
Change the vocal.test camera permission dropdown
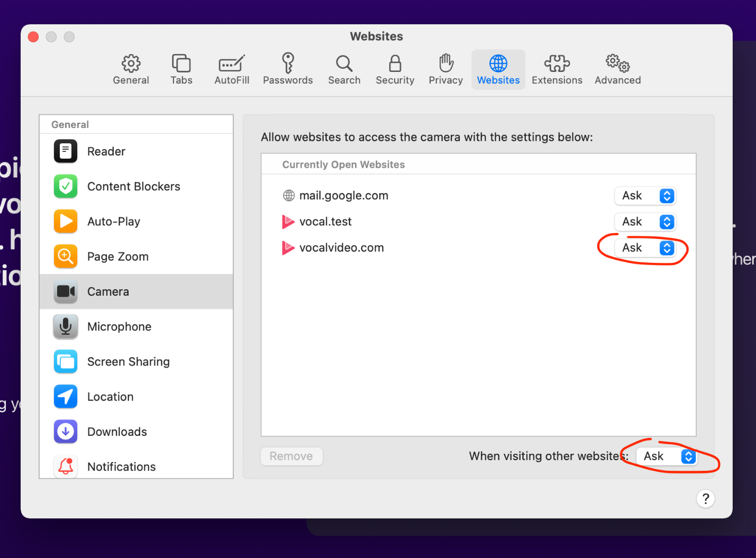(x=645, y=222)
